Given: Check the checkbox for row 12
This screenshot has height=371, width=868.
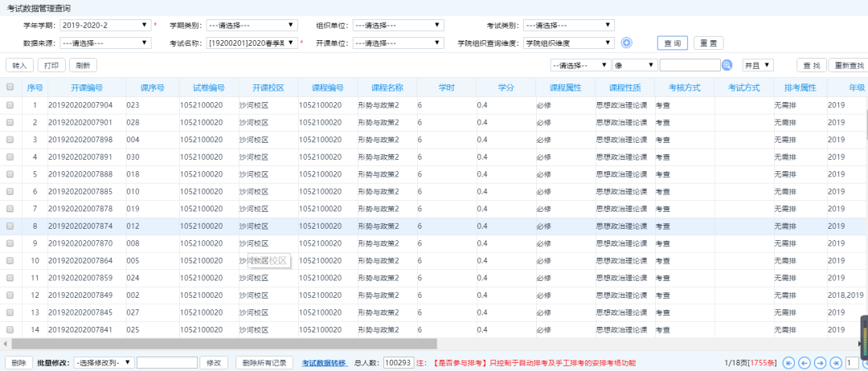Looking at the screenshot, I should (10, 296).
